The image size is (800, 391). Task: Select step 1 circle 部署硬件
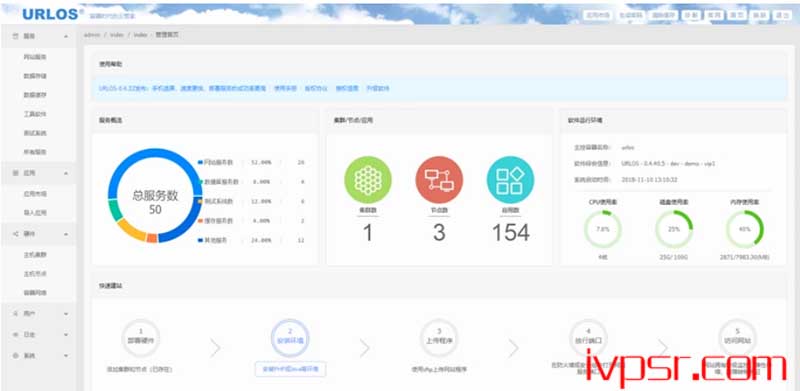click(x=141, y=337)
